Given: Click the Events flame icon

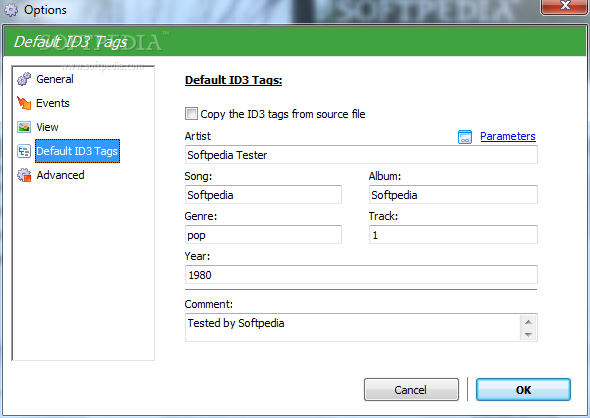Looking at the screenshot, I should pos(24,103).
